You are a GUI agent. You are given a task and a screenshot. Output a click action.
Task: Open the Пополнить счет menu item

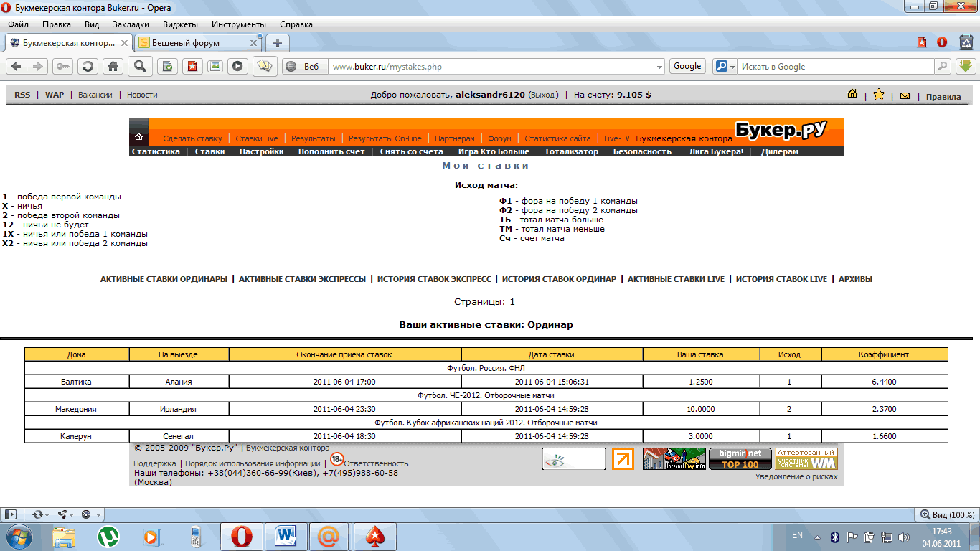click(331, 151)
